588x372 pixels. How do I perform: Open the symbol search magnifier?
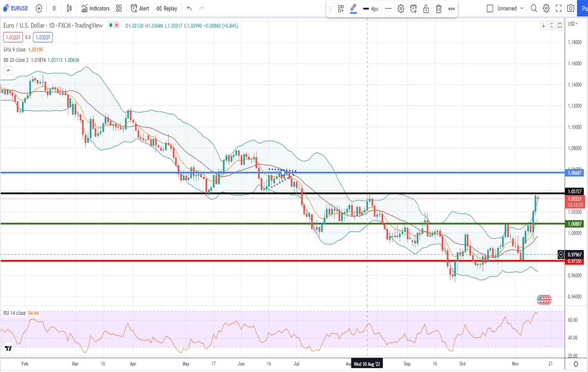tap(534, 8)
